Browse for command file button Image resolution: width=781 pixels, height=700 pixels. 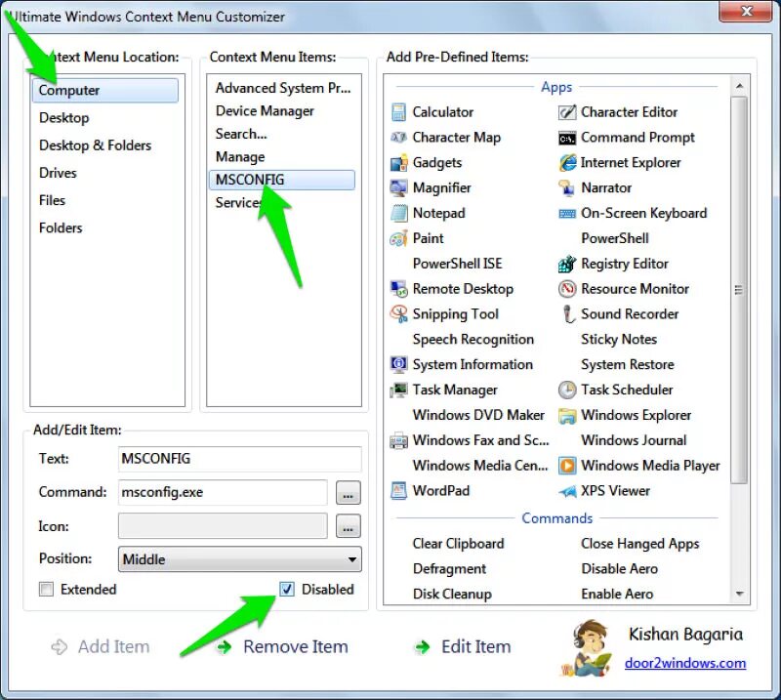[349, 493]
